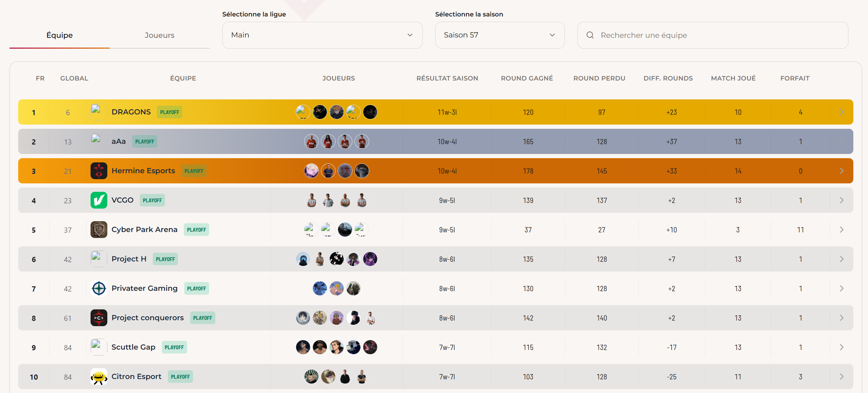The height and width of the screenshot is (393, 868).
Task: Expand the Citron Esport row chevron
Action: (842, 377)
